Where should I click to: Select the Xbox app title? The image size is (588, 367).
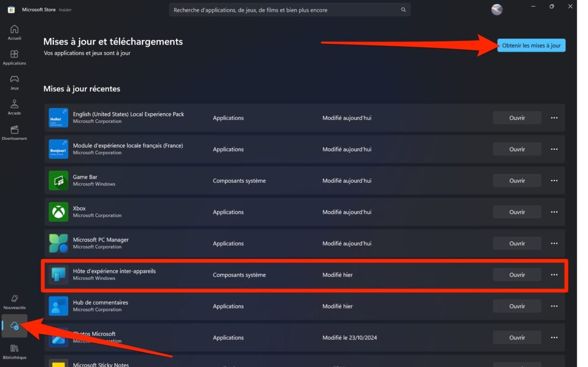click(x=79, y=208)
